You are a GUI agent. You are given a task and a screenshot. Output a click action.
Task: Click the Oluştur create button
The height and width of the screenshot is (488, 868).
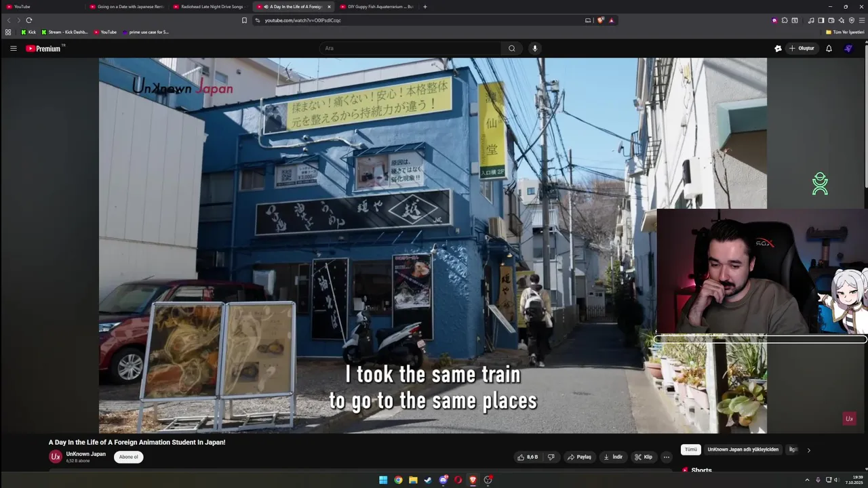[x=802, y=48]
